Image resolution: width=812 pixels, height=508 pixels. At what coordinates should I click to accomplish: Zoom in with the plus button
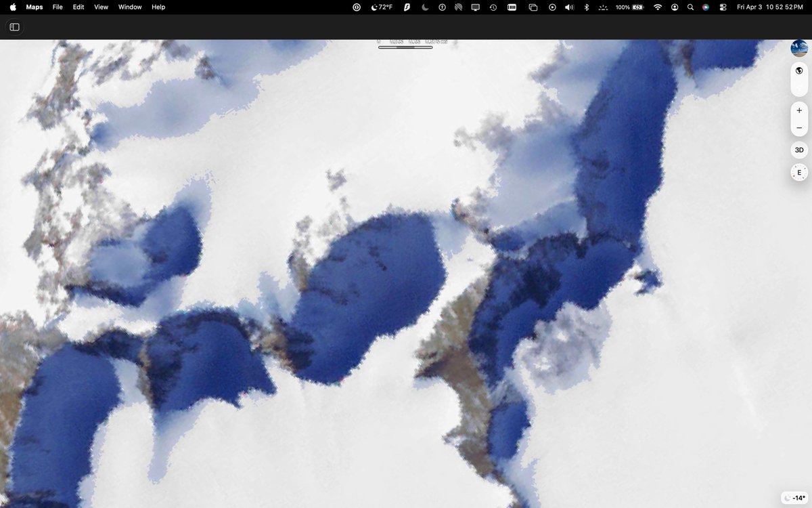(799, 110)
